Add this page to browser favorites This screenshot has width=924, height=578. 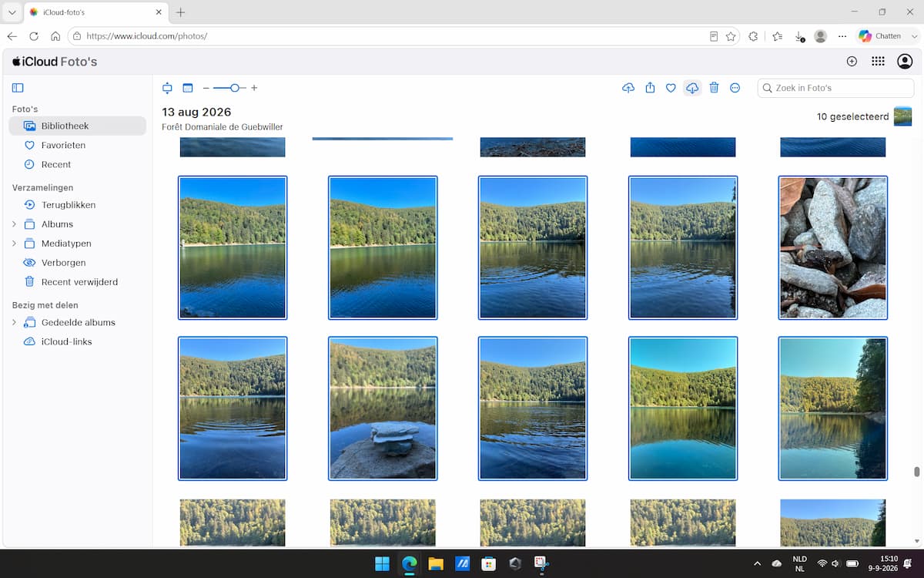click(731, 36)
